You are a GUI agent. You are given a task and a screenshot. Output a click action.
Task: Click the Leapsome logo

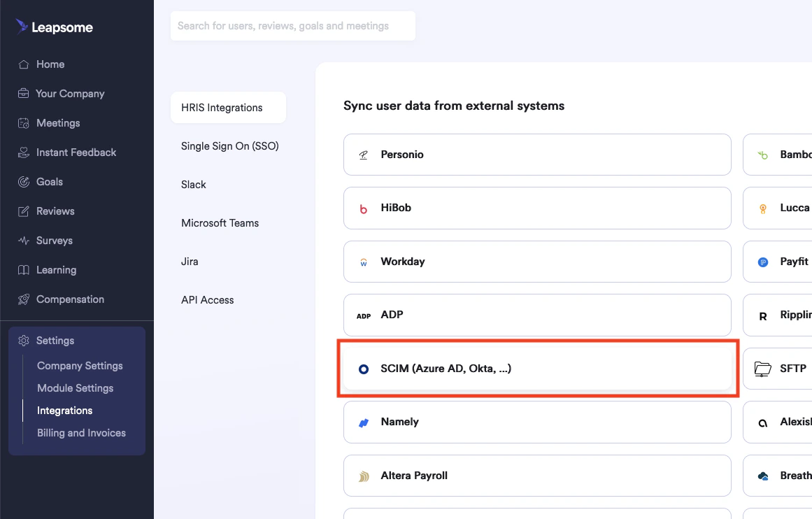tap(55, 27)
